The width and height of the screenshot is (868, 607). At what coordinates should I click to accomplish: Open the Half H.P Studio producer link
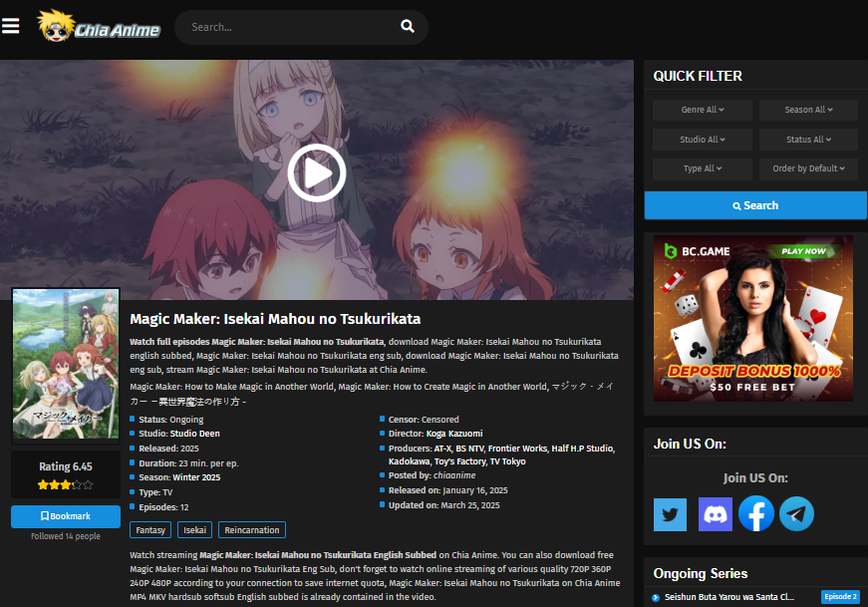coord(582,449)
